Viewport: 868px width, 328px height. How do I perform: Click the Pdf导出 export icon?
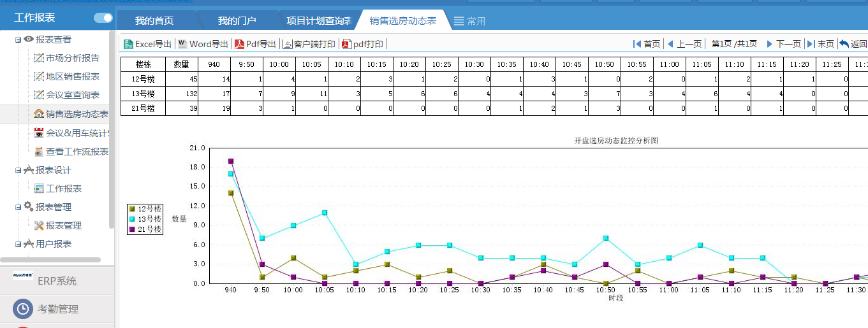[240, 44]
